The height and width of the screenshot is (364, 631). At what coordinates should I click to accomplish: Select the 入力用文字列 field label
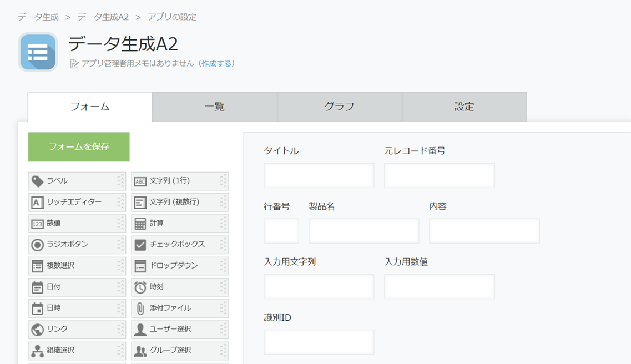click(290, 262)
